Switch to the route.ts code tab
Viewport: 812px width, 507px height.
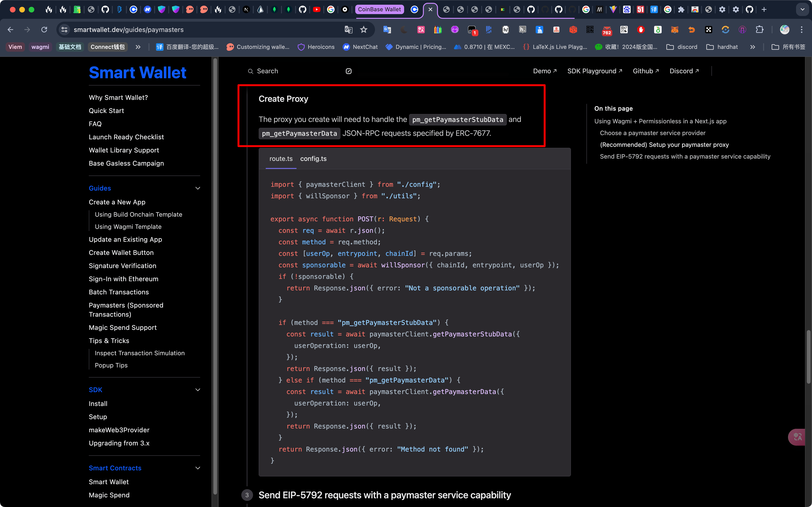coord(281,159)
